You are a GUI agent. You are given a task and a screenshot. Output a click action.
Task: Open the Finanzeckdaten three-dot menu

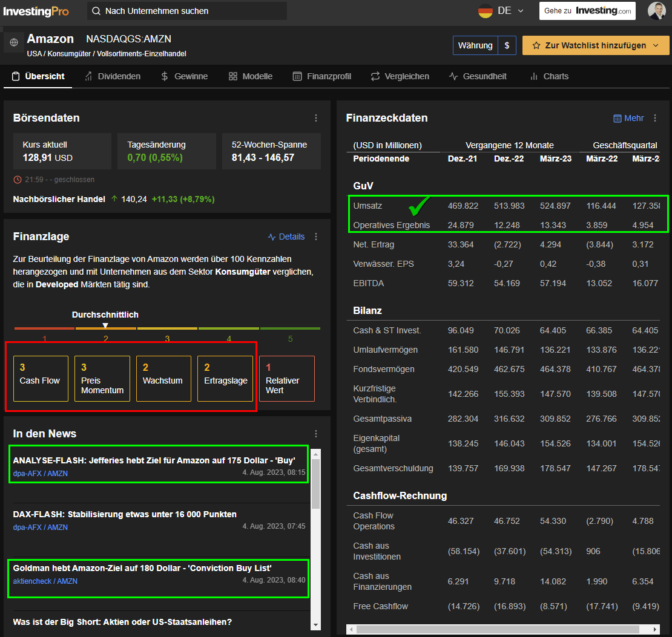click(655, 118)
